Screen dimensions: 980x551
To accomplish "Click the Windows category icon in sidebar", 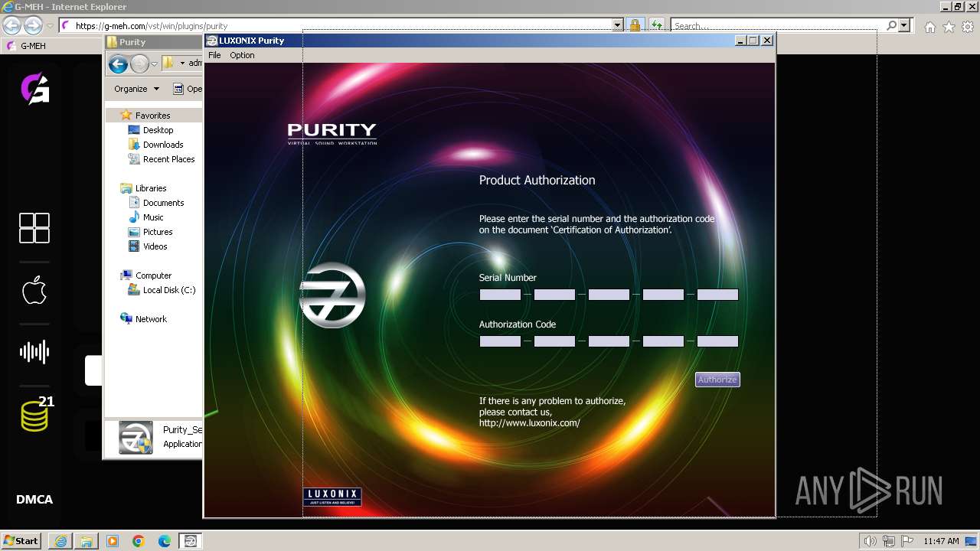I will tap(34, 228).
